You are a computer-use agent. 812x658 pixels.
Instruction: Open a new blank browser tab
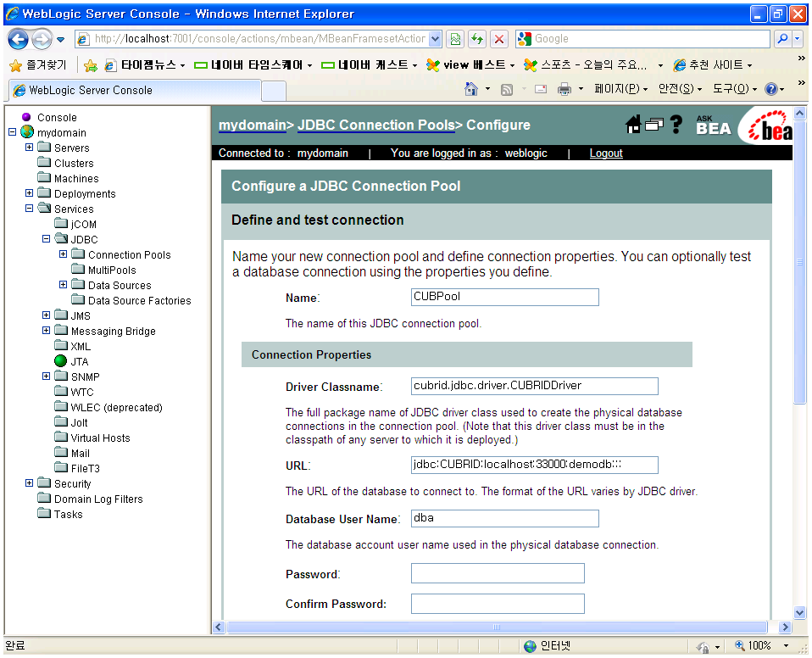(274, 92)
